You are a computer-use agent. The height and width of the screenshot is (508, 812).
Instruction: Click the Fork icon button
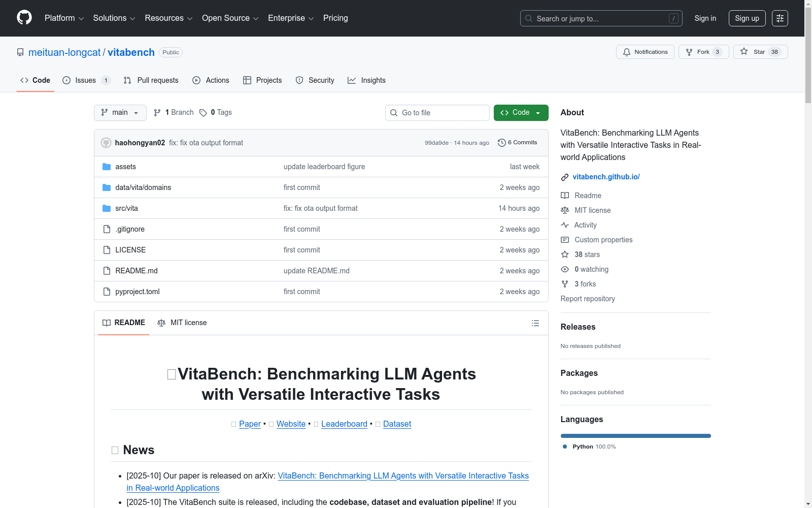pyautogui.click(x=689, y=52)
